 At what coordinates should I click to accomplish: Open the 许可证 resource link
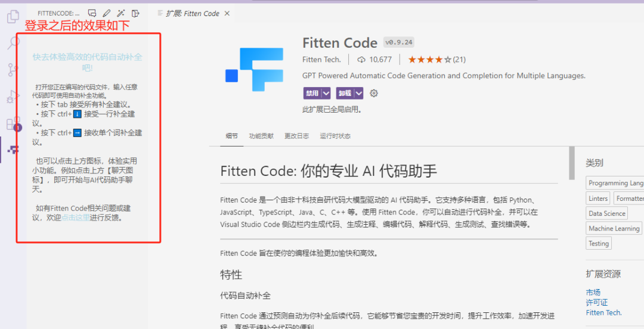pyautogui.click(x=597, y=303)
